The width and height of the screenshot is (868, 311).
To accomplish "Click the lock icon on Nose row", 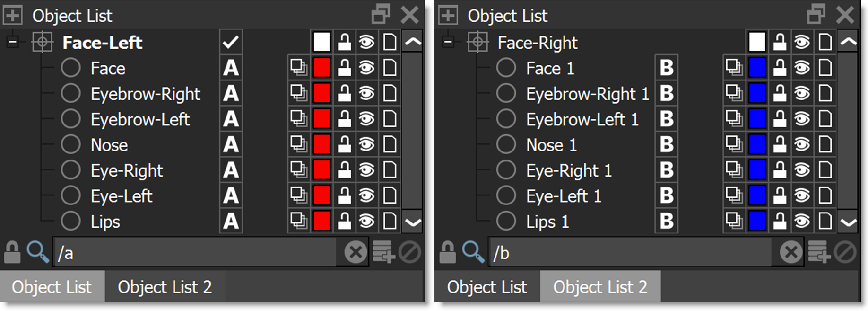I will 344,144.
